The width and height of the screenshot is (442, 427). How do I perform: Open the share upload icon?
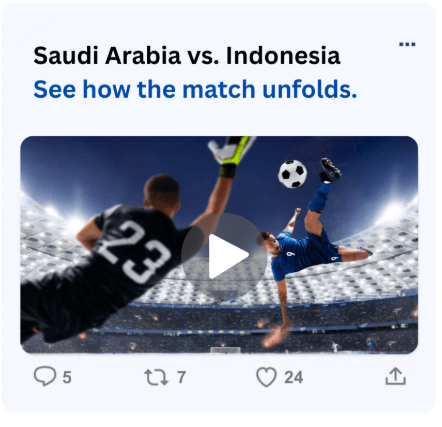[x=395, y=376]
